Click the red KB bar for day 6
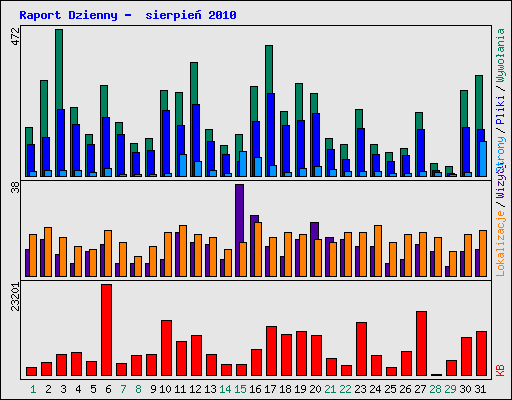This screenshot has width=512, height=400. pyautogui.click(x=107, y=330)
